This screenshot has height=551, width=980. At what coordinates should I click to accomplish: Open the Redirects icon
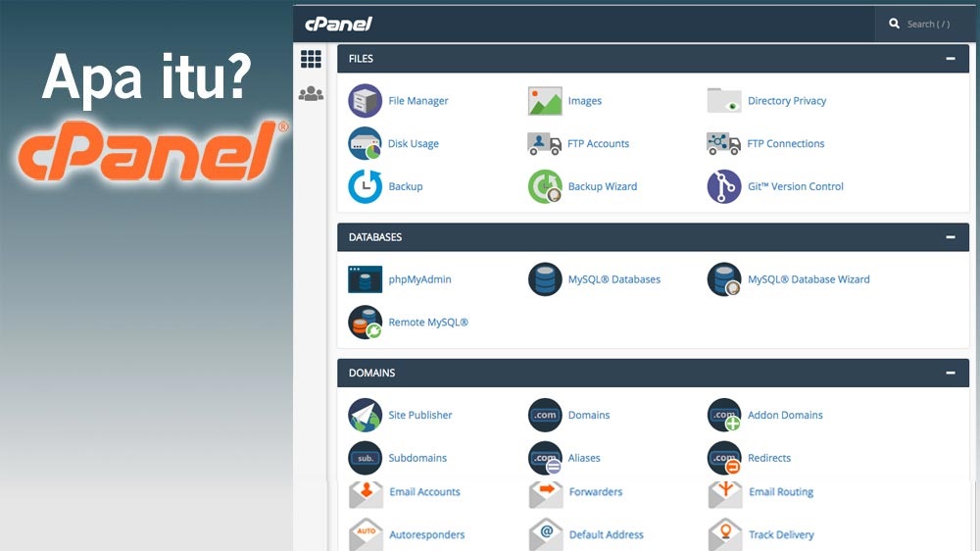(724, 458)
